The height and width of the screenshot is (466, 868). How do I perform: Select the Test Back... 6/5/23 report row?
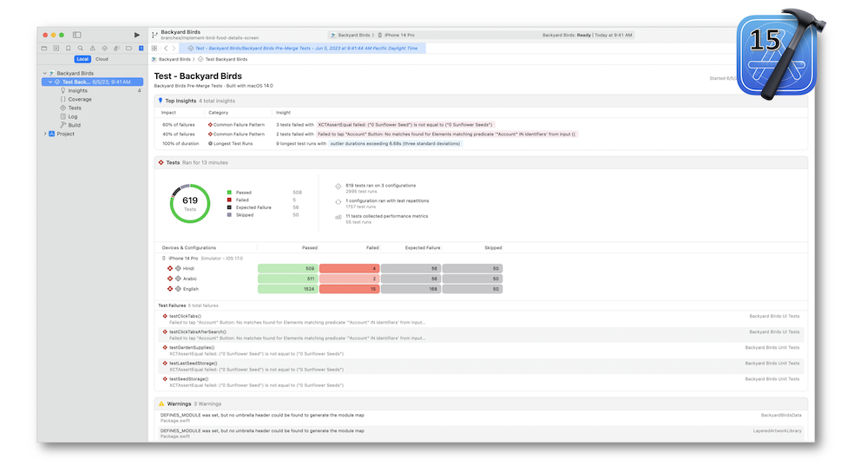pos(93,82)
